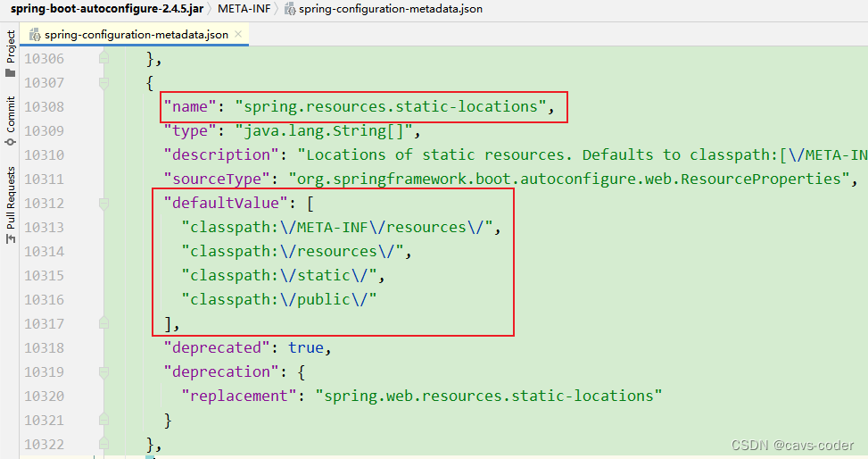This screenshot has width=868, height=459.
Task: Click "classpath:\/resources\/" entry
Action: click(293, 251)
